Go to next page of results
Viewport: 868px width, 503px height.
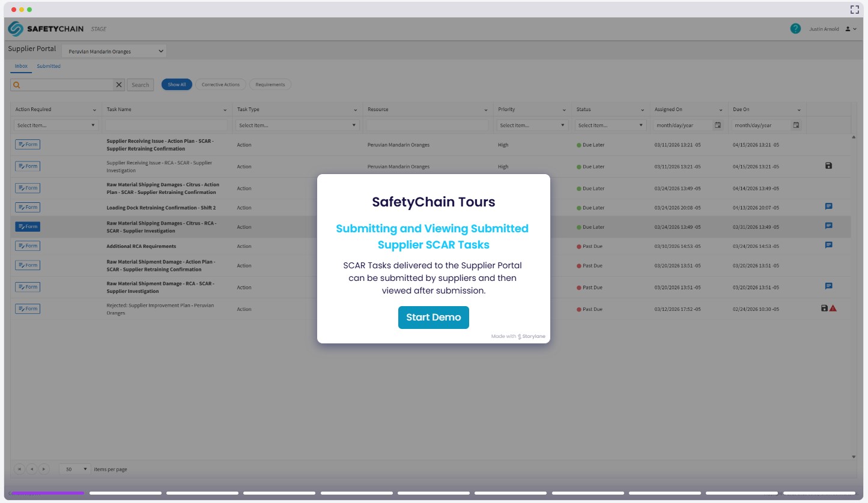point(44,469)
